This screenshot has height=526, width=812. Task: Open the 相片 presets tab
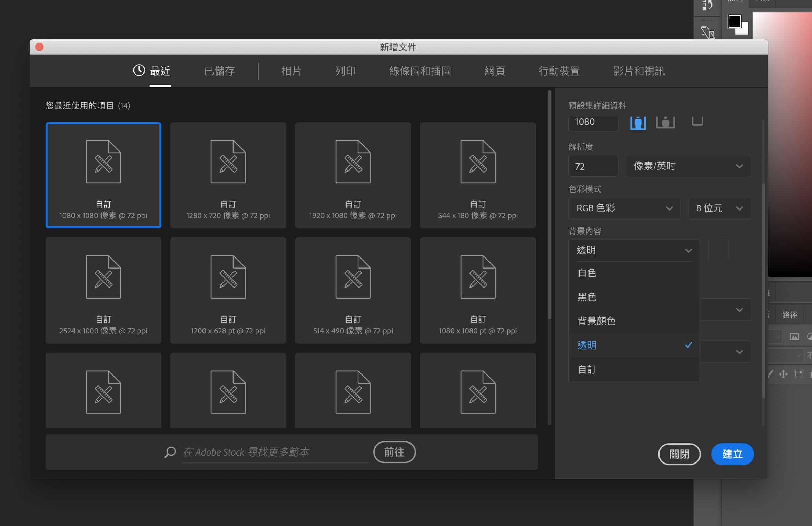click(291, 71)
